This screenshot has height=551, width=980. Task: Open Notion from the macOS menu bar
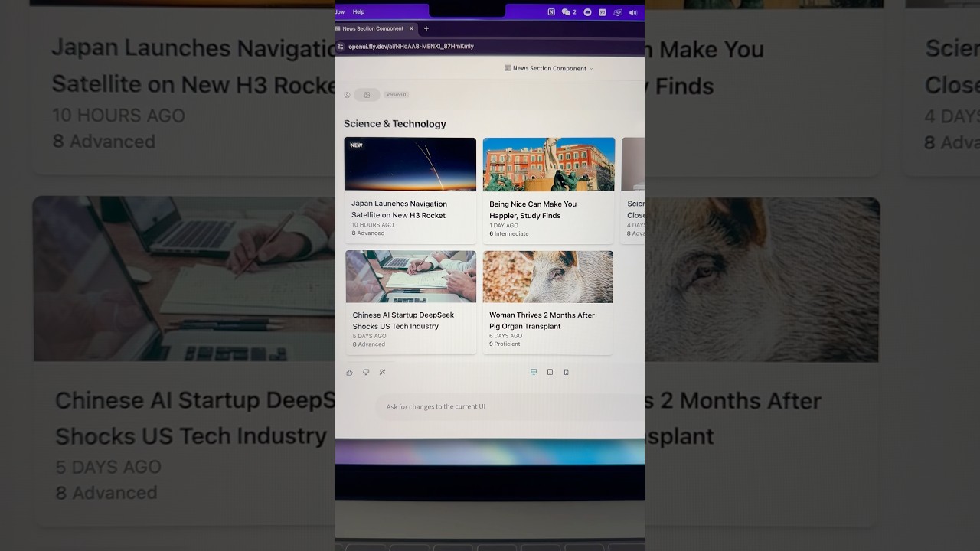551,12
